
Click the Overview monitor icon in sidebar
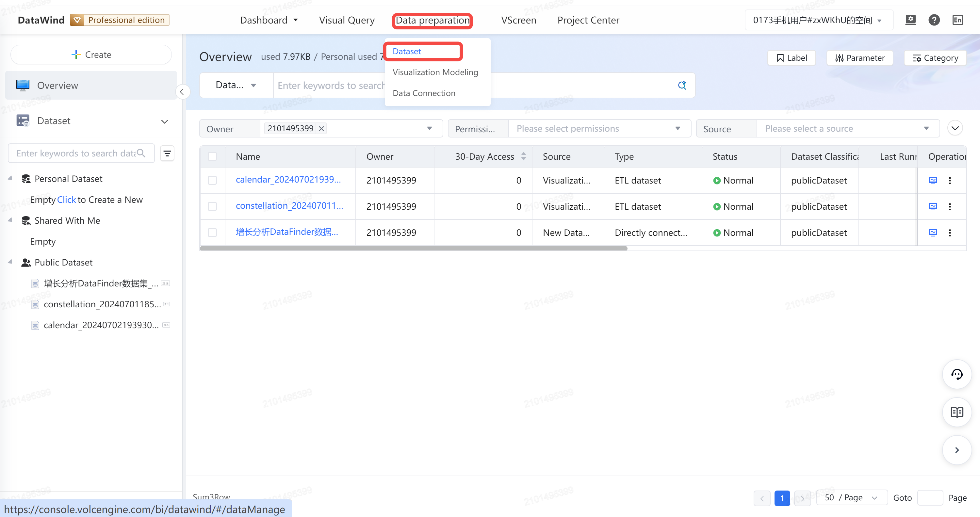23,85
